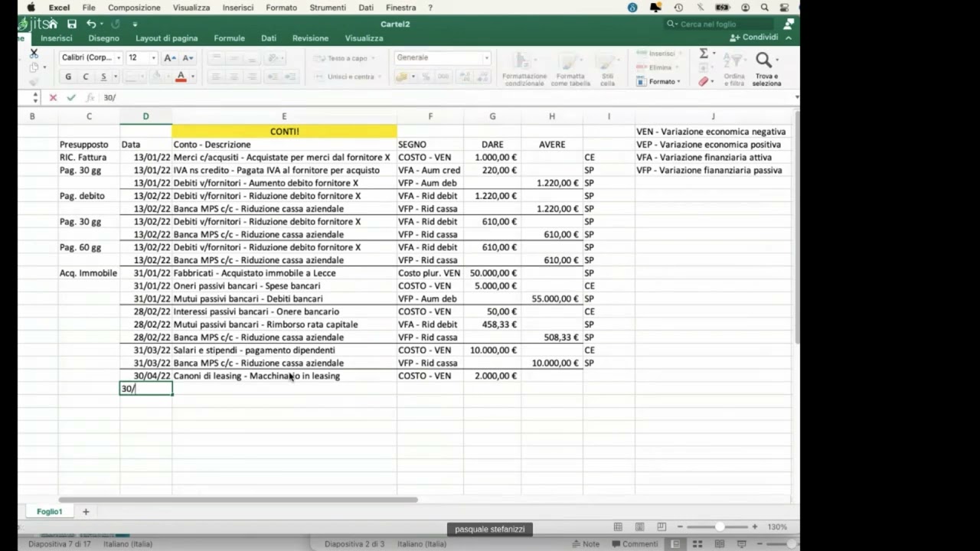Click Unisci e centra button
This screenshot has height=551, width=980.
click(x=345, y=77)
